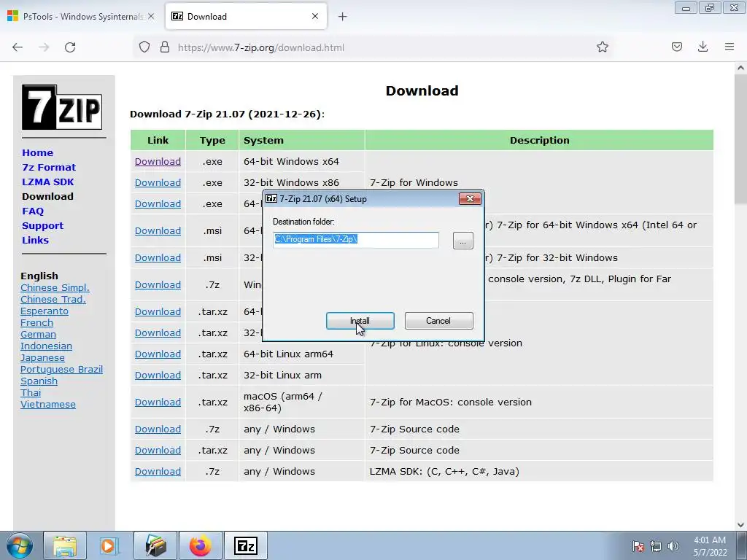
Task: Download the 64-bit Windows x64 .exe
Action: point(158,161)
